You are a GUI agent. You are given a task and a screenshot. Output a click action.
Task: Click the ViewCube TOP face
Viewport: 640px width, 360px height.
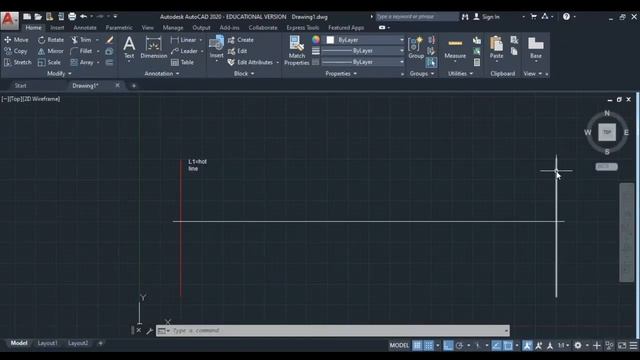coord(607,132)
